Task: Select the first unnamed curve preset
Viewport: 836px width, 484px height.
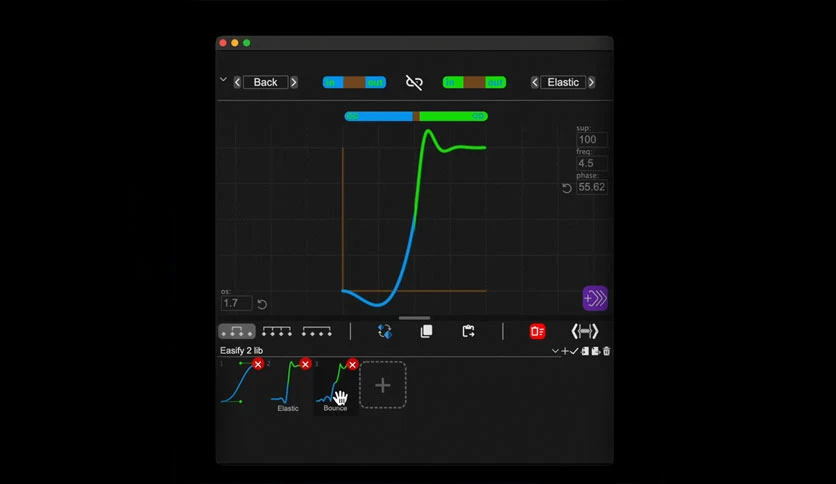Action: coord(239,384)
